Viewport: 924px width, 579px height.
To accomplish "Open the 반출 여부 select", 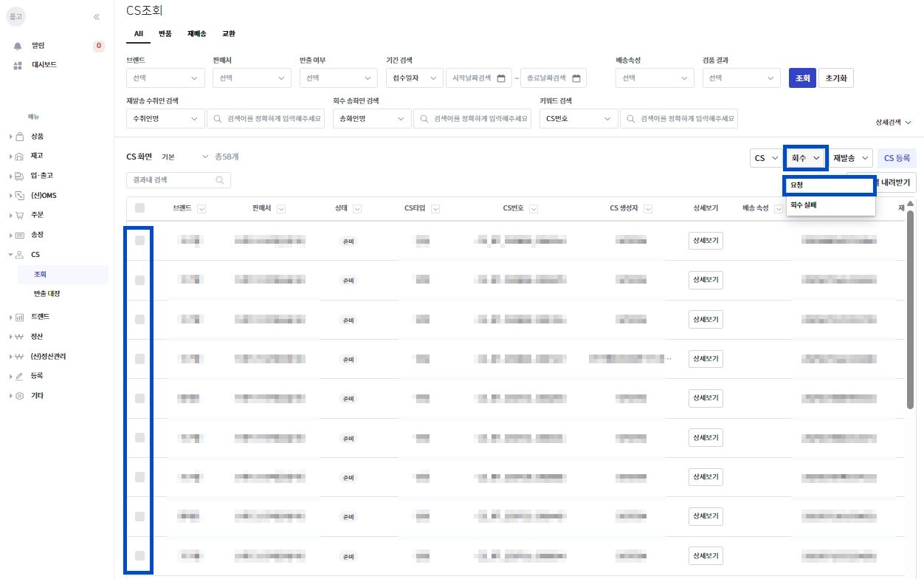I will [x=338, y=78].
